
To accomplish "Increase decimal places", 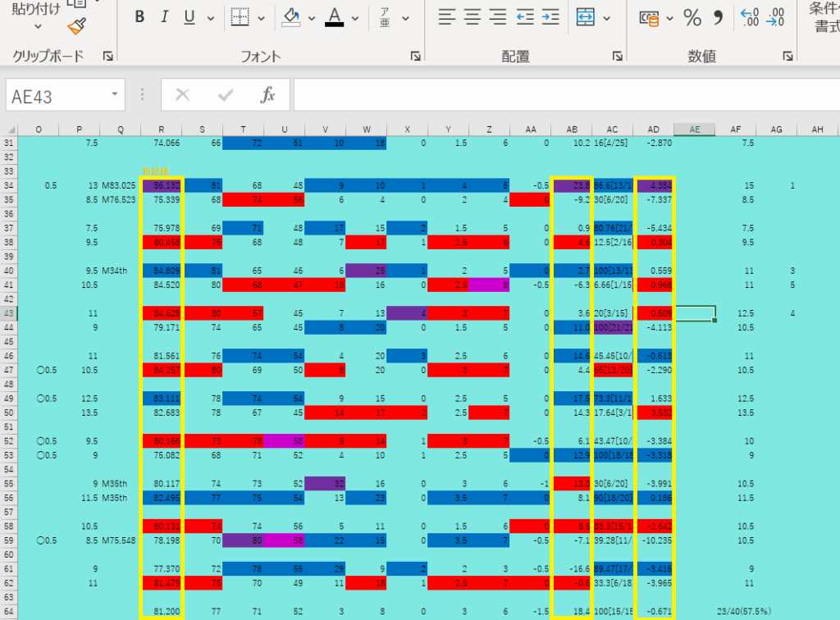I will (x=750, y=17).
